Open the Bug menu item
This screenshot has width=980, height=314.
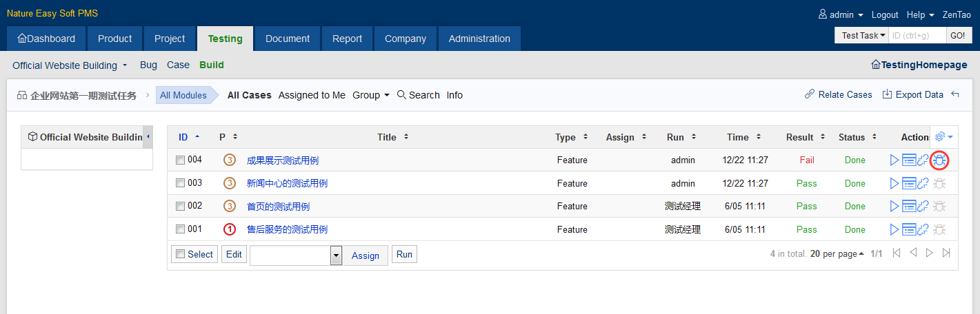148,65
